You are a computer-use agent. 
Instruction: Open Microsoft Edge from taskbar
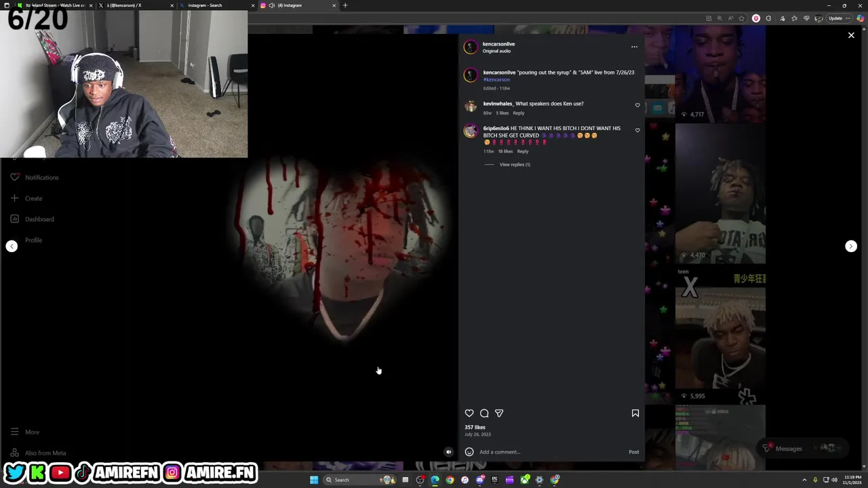(435, 480)
